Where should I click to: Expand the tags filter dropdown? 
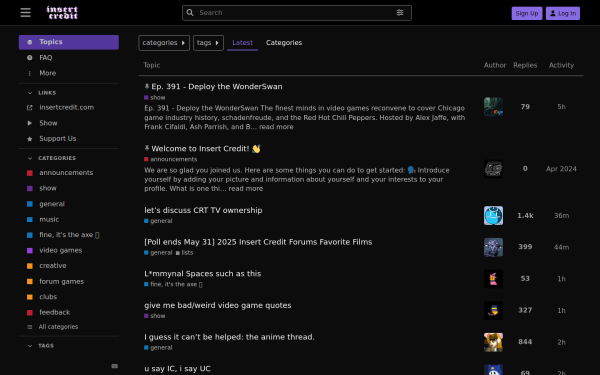(208, 43)
